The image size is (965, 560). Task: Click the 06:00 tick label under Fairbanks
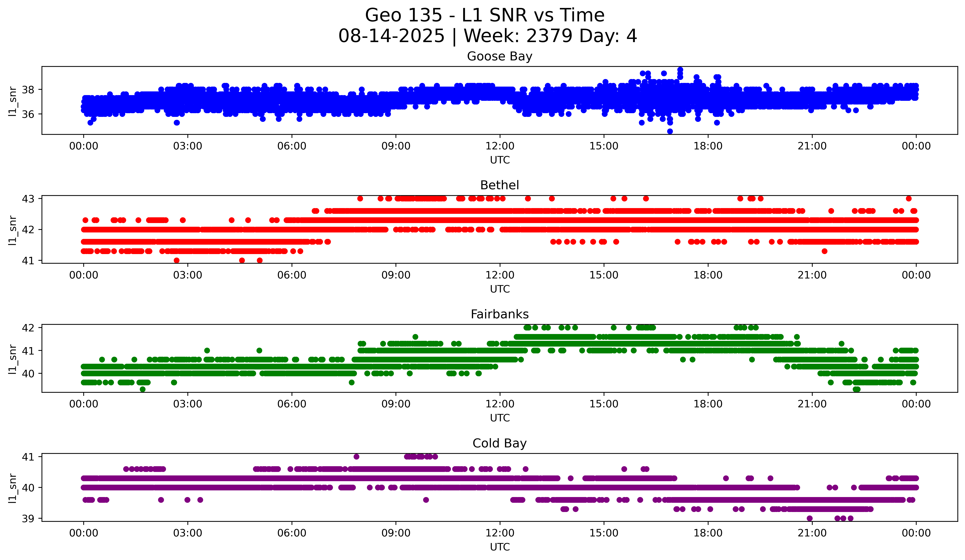pyautogui.click(x=291, y=404)
